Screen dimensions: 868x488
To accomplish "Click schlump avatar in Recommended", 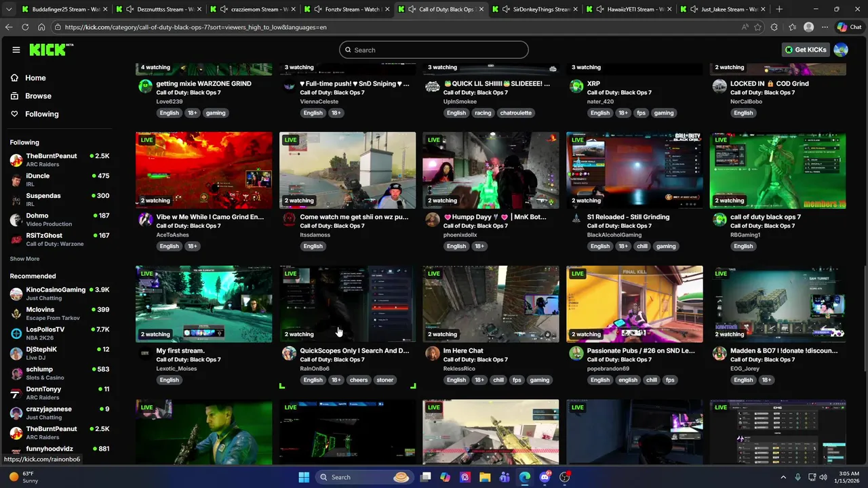I will (16, 373).
